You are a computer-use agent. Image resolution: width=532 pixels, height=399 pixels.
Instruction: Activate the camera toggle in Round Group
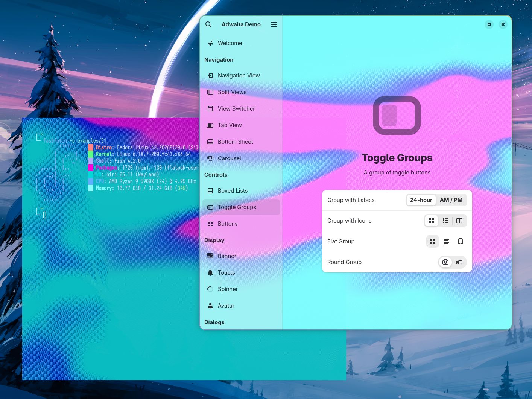pos(445,262)
